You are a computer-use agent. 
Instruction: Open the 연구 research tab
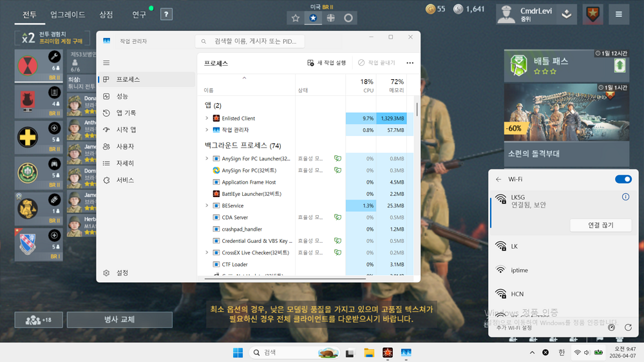pos(139,15)
